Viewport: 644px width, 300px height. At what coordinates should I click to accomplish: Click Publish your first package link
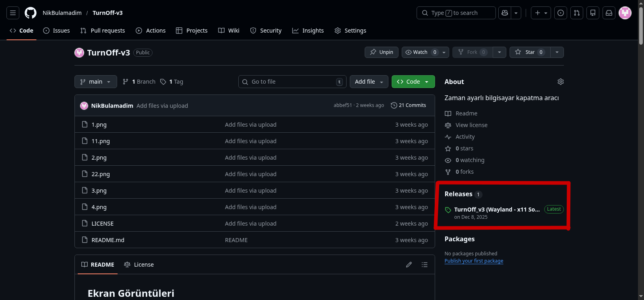474,261
